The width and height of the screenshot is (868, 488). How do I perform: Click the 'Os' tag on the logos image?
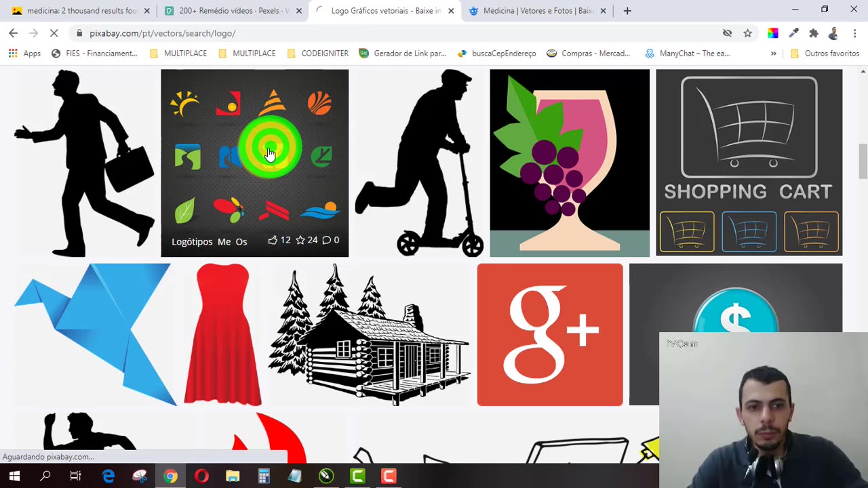tap(241, 241)
